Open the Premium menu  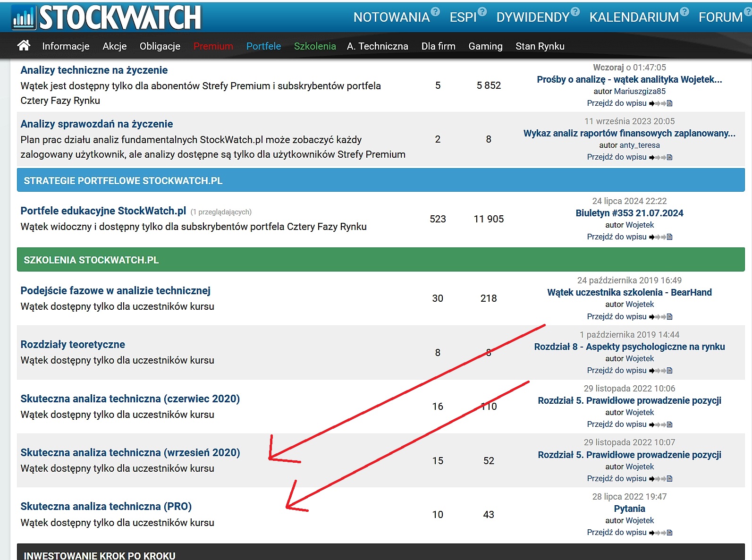click(213, 46)
